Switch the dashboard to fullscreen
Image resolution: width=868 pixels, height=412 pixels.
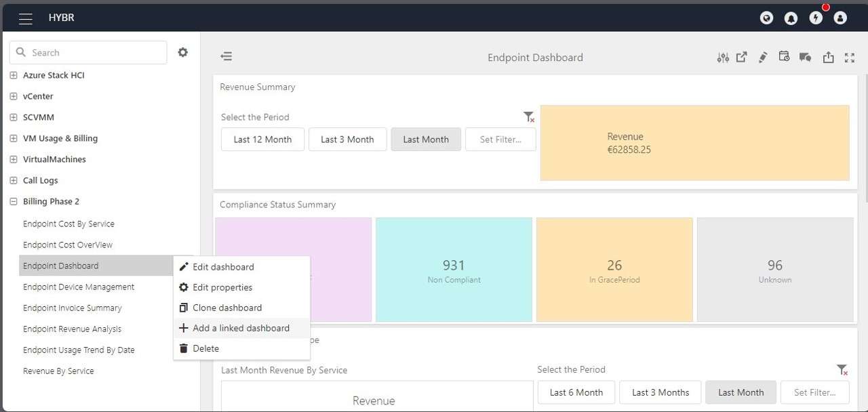pyautogui.click(x=849, y=58)
